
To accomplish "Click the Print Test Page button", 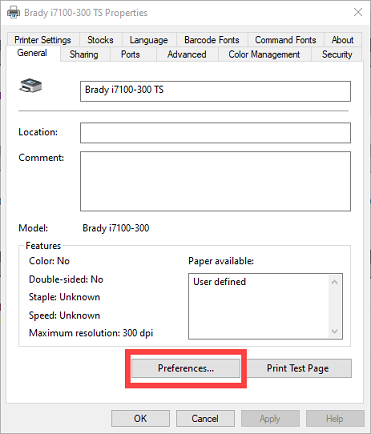I will 298,368.
